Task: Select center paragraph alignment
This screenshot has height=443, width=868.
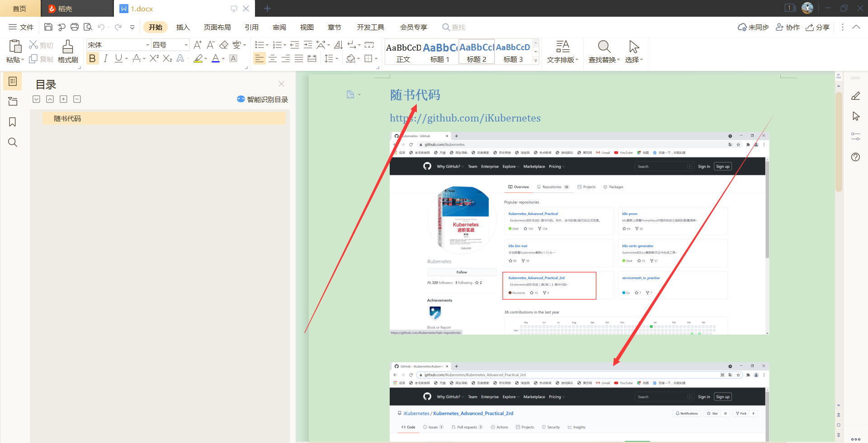Action: point(273,59)
